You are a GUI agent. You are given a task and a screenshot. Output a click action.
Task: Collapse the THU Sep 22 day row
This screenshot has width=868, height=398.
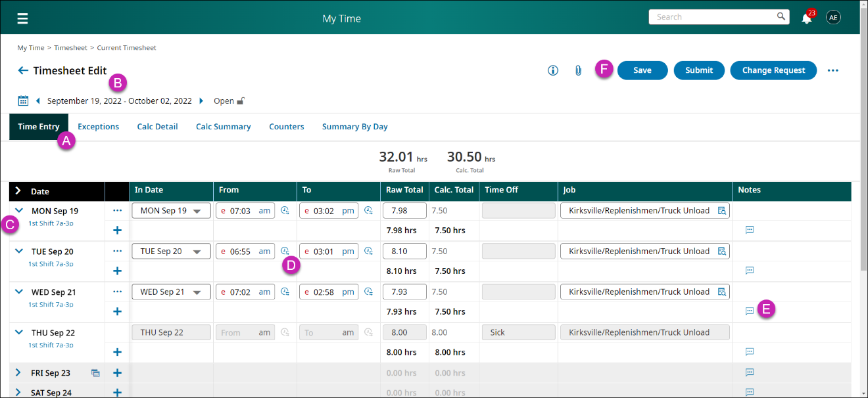(19, 332)
